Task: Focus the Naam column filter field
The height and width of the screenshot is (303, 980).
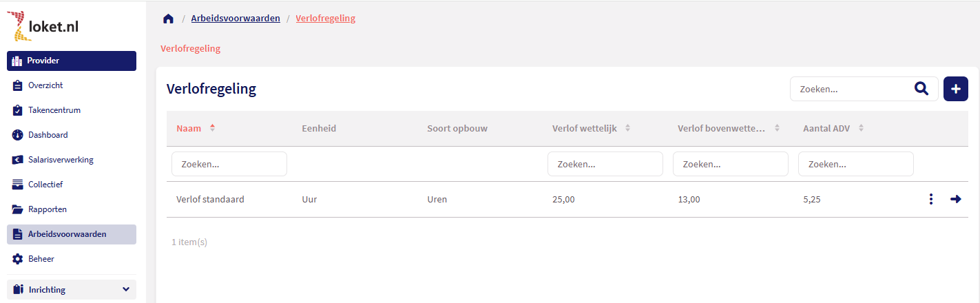Action: point(229,165)
